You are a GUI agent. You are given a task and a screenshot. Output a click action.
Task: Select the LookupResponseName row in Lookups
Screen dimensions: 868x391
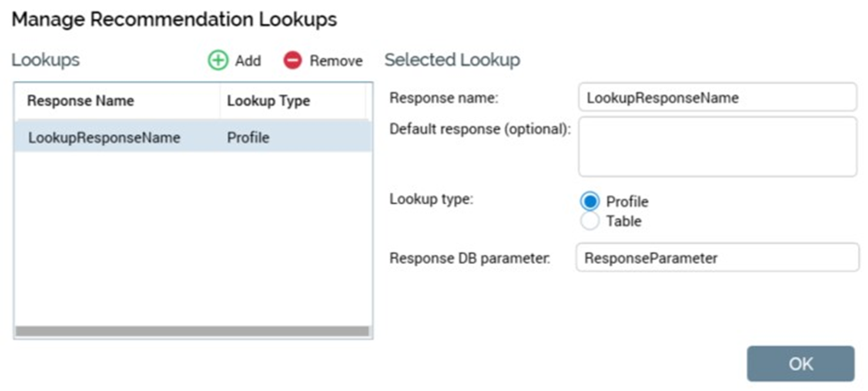pyautogui.click(x=104, y=138)
